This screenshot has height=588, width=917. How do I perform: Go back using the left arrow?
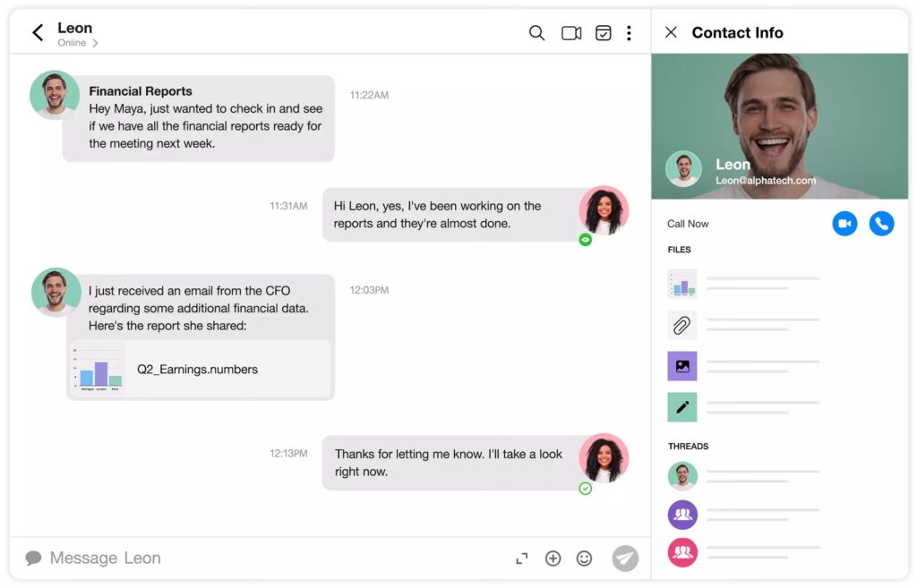38,33
